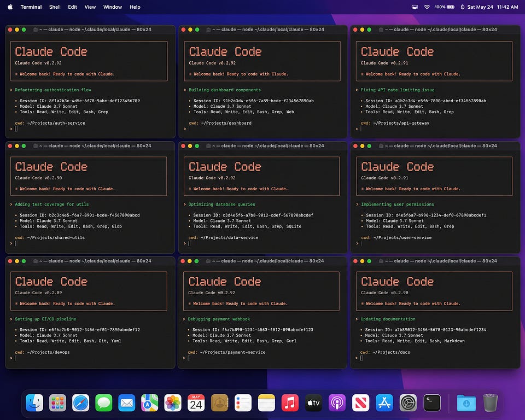The image size is (525, 420).
Task: Open Podcasts from the dock
Action: (x=337, y=402)
